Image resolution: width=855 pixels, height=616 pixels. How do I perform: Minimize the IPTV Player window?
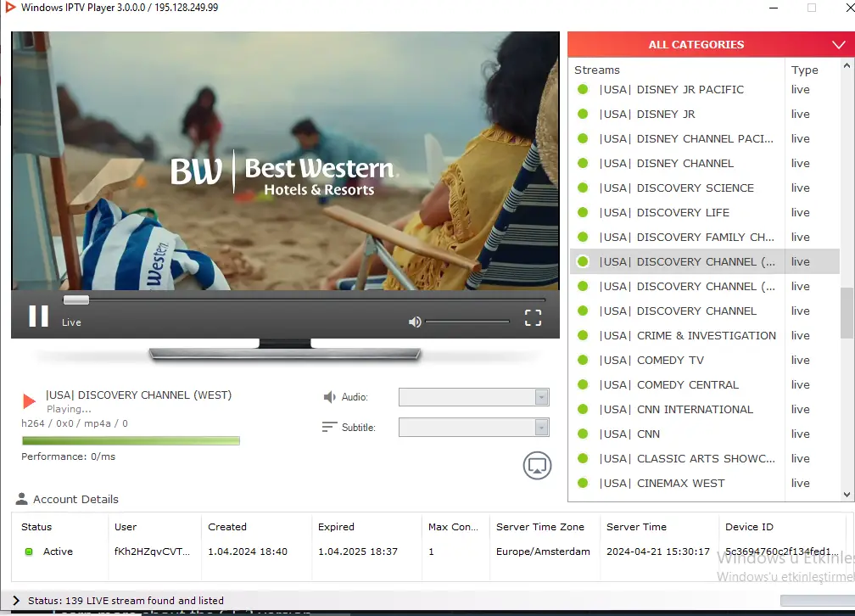[x=774, y=8]
